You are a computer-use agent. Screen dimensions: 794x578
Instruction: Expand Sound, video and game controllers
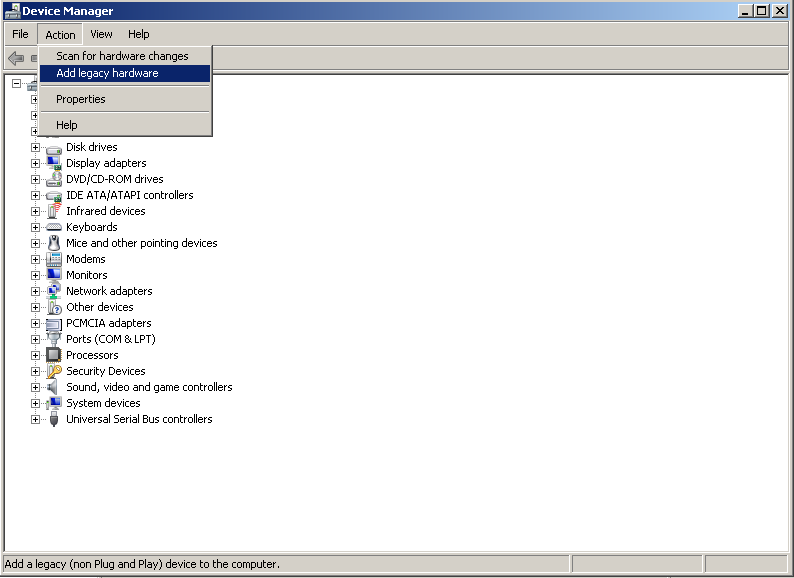tap(35, 388)
